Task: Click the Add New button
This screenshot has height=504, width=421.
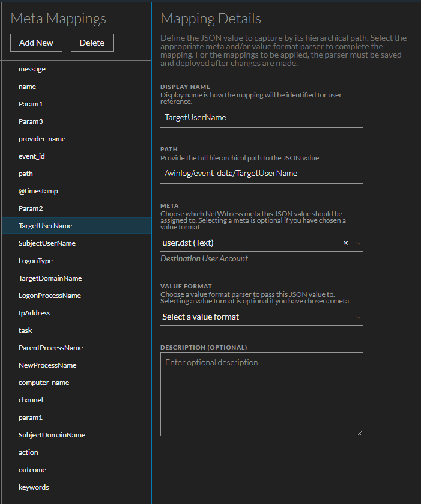Action: pos(36,43)
